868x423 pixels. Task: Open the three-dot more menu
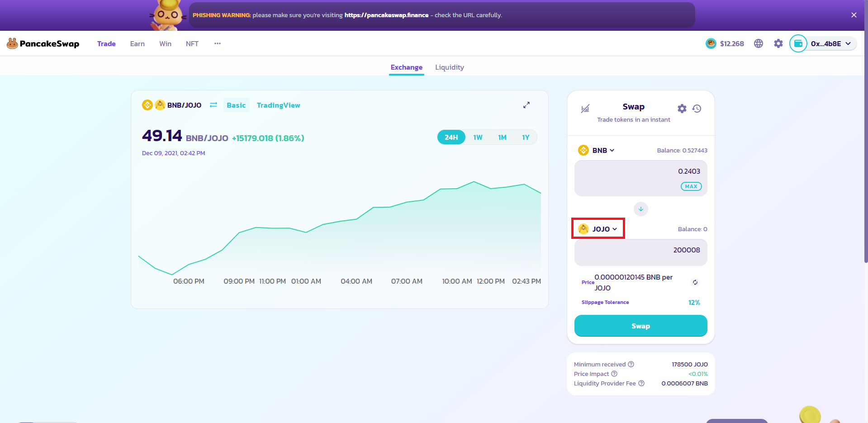pos(218,43)
